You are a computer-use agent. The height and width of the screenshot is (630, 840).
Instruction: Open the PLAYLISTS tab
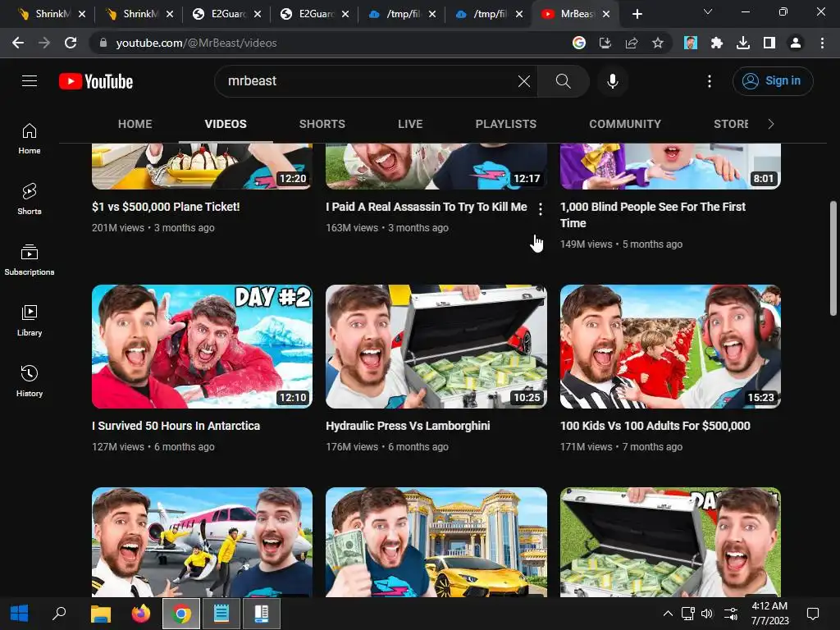tap(505, 124)
